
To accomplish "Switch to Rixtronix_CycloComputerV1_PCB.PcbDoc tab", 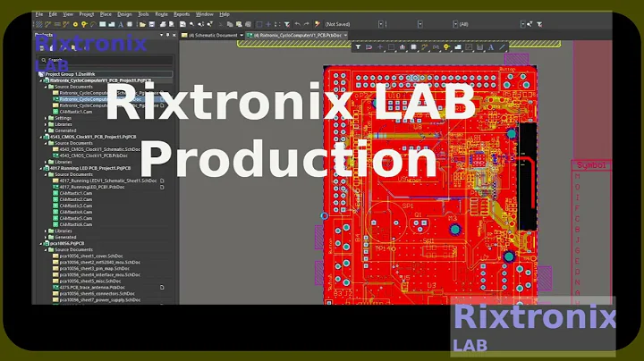I will click(x=297, y=35).
